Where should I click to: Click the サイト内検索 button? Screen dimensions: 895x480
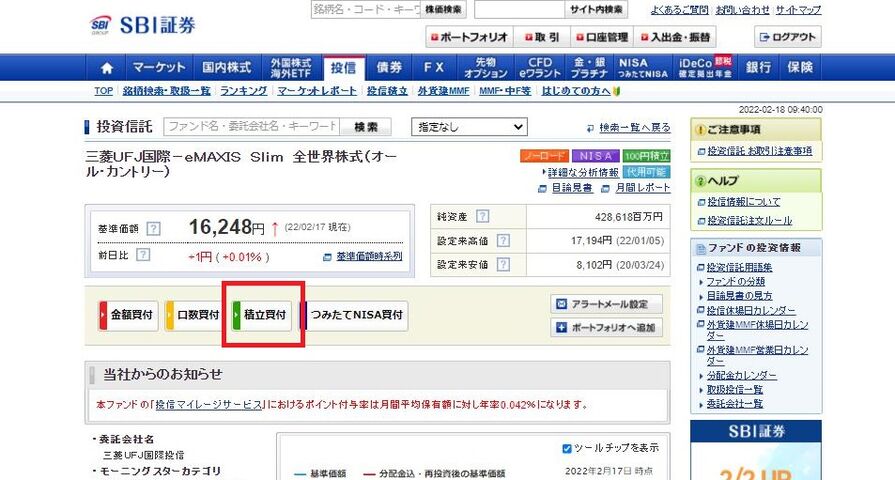click(596, 9)
